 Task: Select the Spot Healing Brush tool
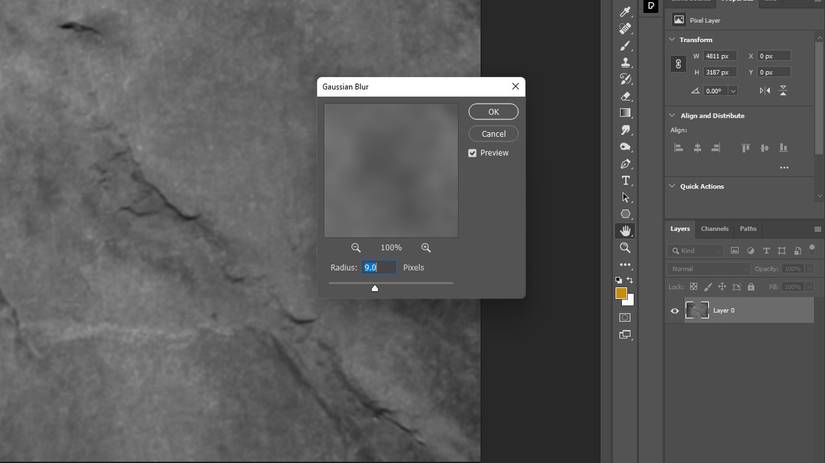point(625,28)
